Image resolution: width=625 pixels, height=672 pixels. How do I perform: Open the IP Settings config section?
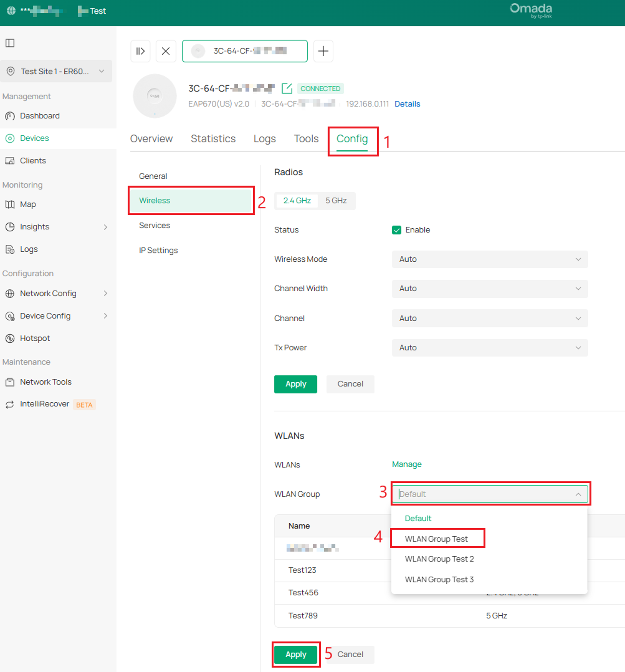click(x=158, y=250)
